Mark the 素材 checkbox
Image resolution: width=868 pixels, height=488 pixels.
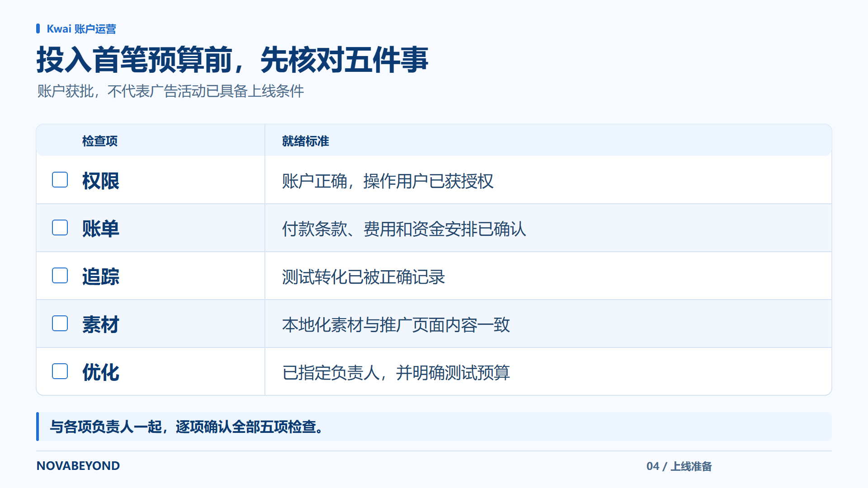point(60,324)
